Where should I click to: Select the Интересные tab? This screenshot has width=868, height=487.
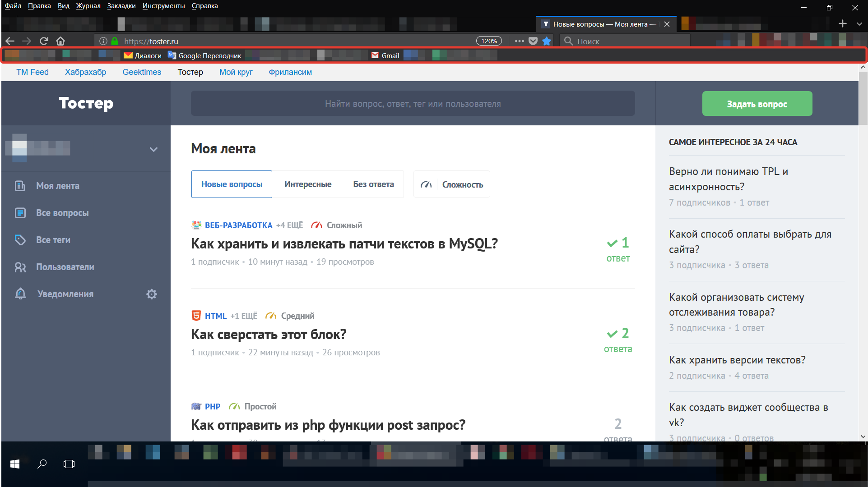click(x=308, y=184)
